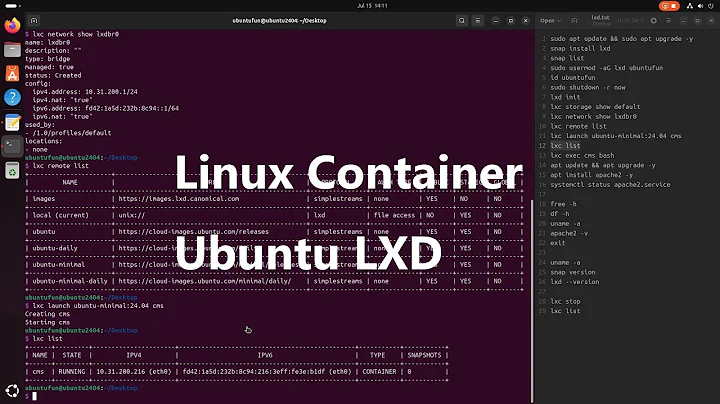Click the Terminal dock icon
This screenshot has width=720, height=404.
point(12,146)
